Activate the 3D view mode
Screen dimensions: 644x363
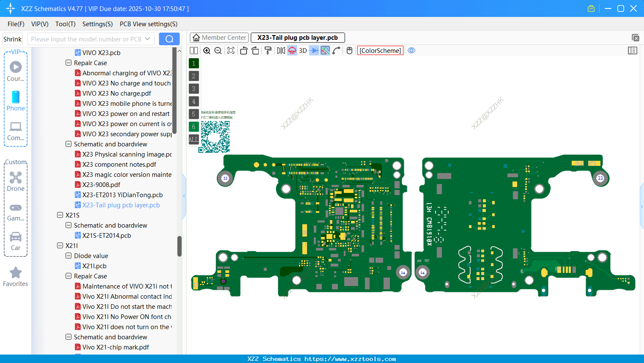click(x=303, y=50)
